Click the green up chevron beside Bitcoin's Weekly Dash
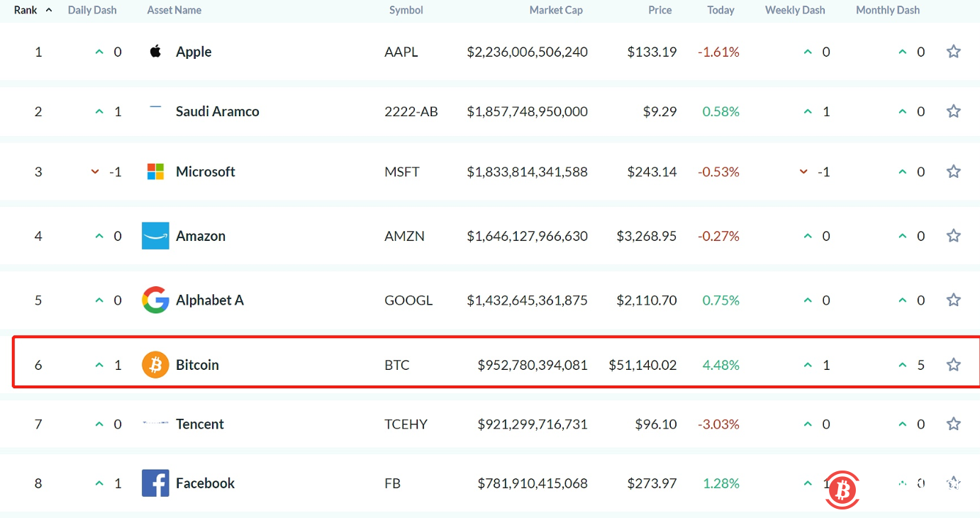Screen dimensions: 980x518 (808, 364)
